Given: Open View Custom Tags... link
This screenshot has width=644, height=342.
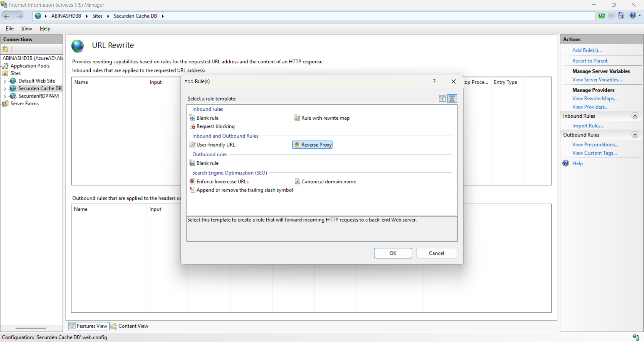Looking at the screenshot, I should pyautogui.click(x=595, y=153).
